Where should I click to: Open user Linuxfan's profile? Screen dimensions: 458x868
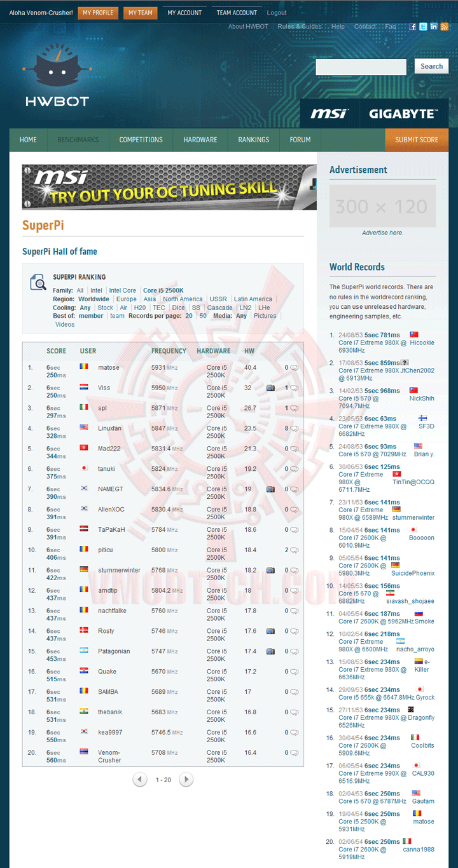tap(110, 428)
